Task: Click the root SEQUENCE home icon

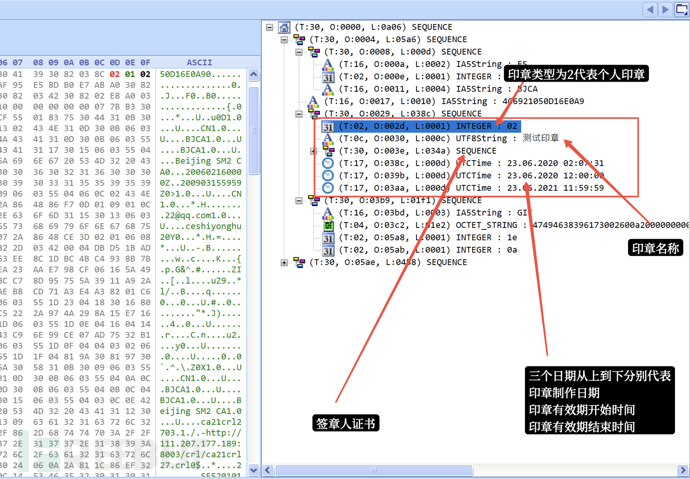Action: [285, 27]
